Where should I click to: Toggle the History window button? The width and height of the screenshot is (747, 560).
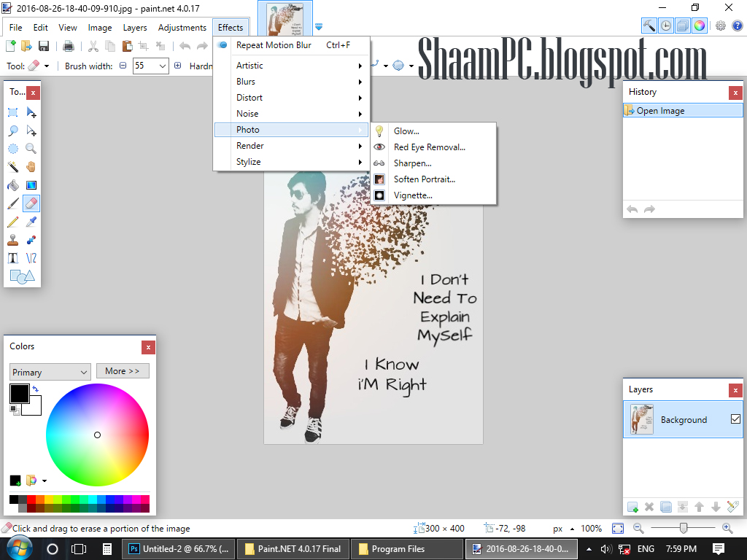click(666, 26)
